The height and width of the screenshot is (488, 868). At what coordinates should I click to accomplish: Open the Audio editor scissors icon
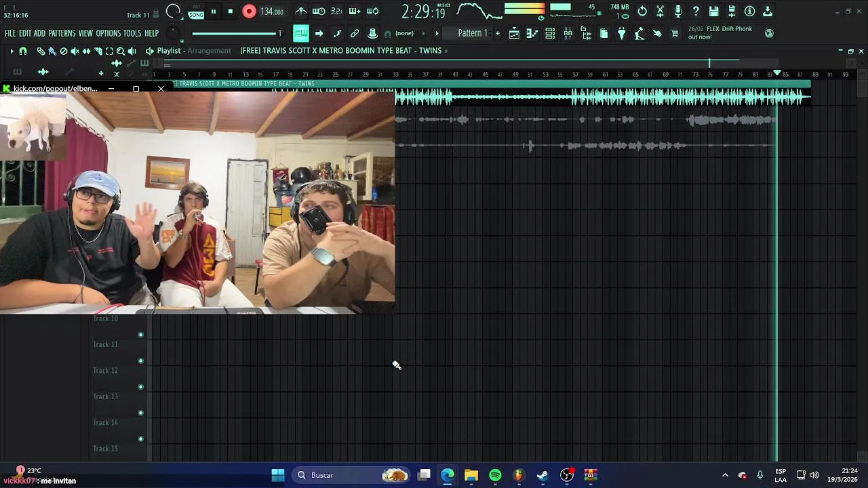(x=660, y=11)
